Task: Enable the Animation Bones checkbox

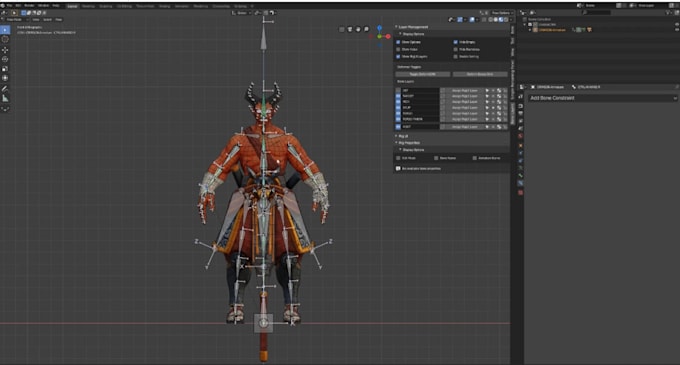Action: [474, 158]
